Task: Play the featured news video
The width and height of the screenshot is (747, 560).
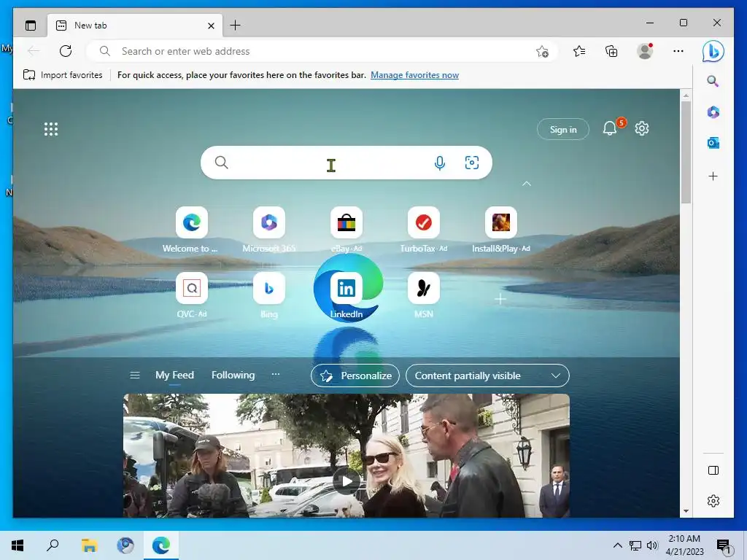Action: pyautogui.click(x=347, y=481)
